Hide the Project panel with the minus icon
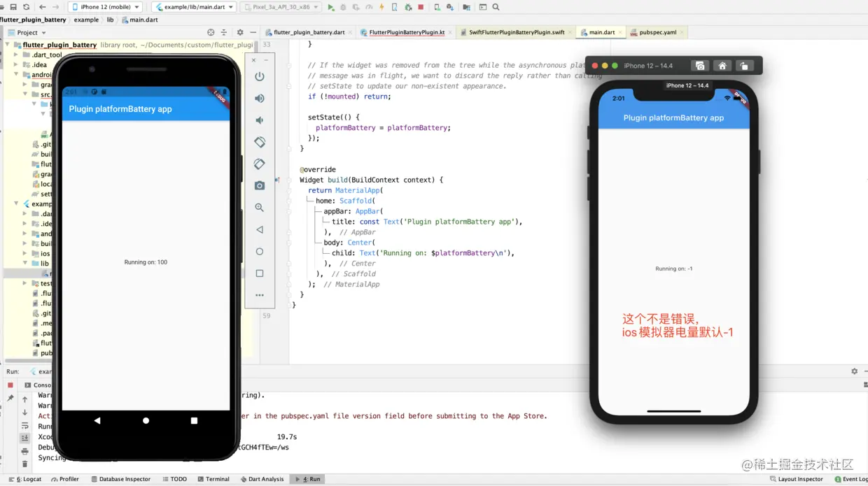The image size is (868, 486). click(x=253, y=32)
